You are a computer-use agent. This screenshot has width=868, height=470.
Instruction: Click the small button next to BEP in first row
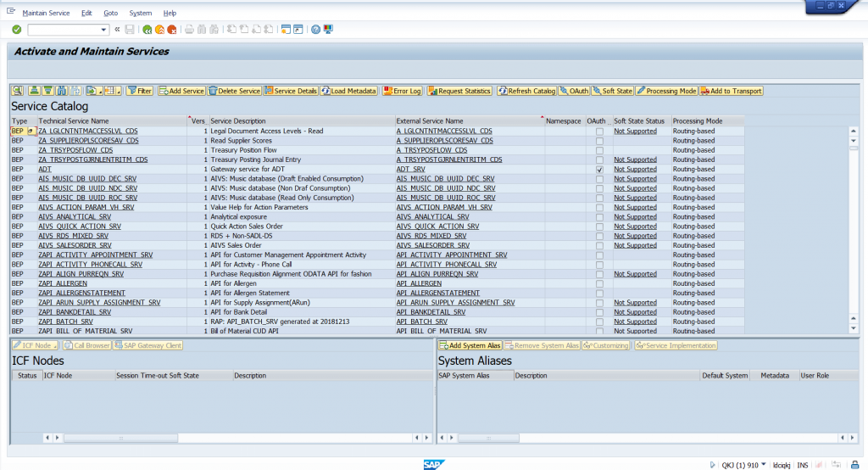point(31,131)
